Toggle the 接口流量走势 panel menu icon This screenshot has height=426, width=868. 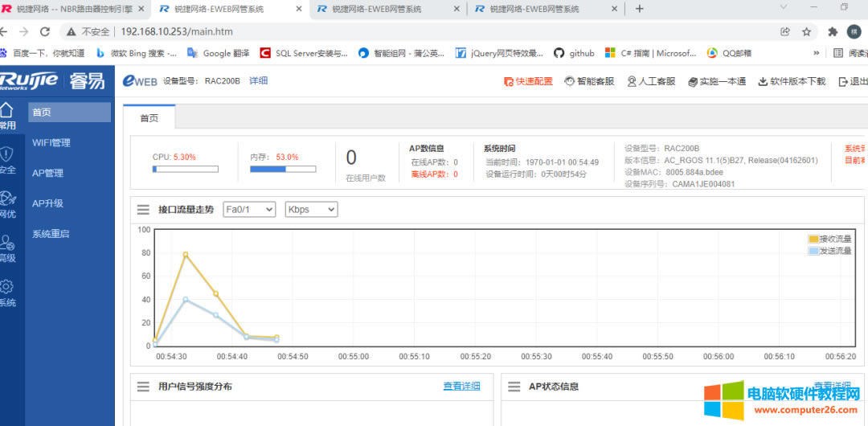pyautogui.click(x=143, y=209)
